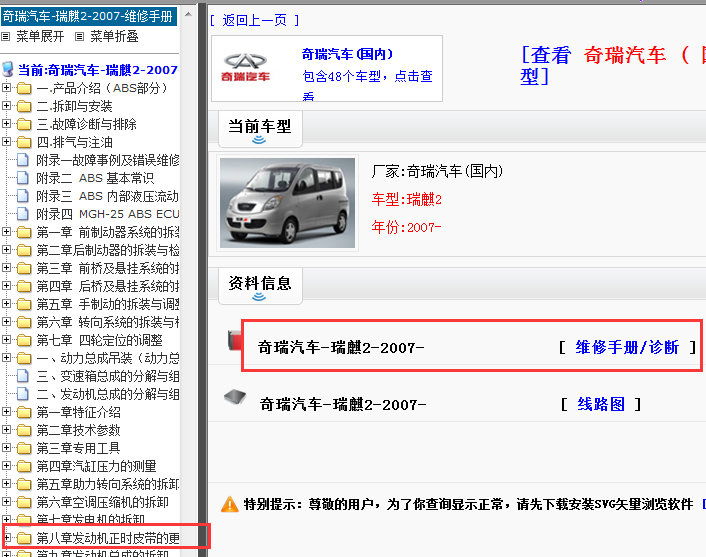Expand the 四.排气与注油 tree node
The width and height of the screenshot is (706, 557).
(6, 141)
